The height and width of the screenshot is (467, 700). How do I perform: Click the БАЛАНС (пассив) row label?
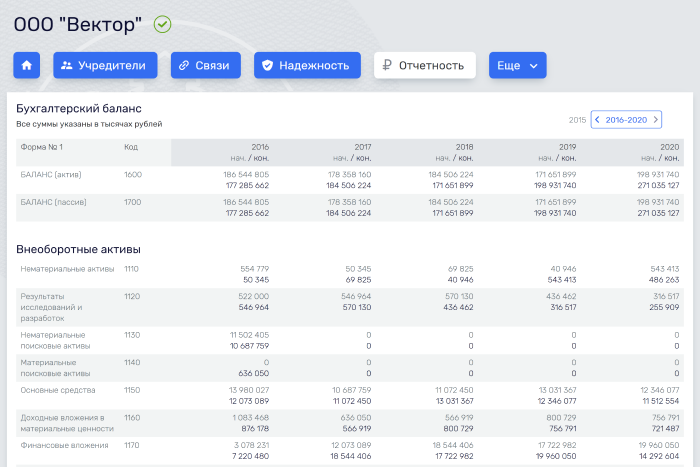click(54, 202)
